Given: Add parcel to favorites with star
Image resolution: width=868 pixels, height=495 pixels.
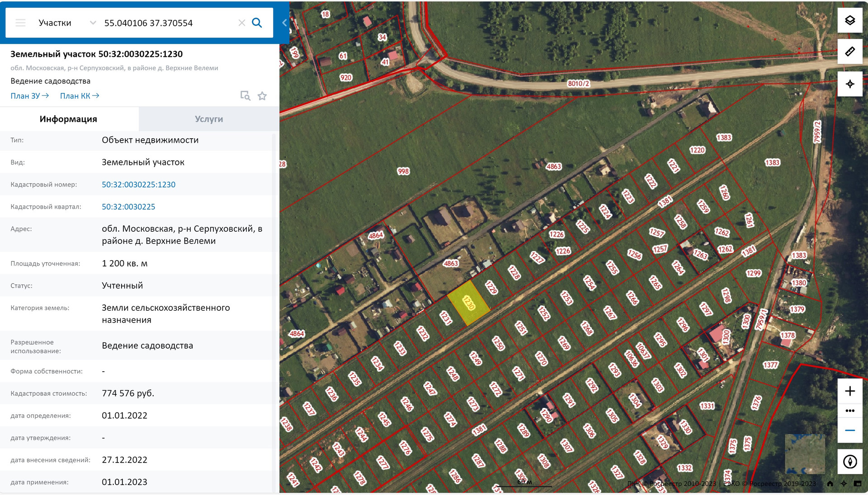Looking at the screenshot, I should click(x=262, y=96).
